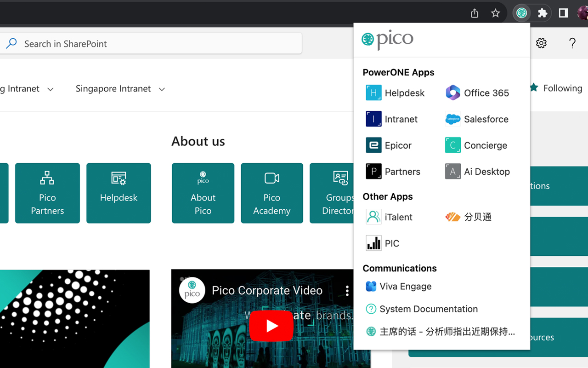Click the Search in SharePoint field
This screenshot has height=368, width=588.
(x=151, y=44)
